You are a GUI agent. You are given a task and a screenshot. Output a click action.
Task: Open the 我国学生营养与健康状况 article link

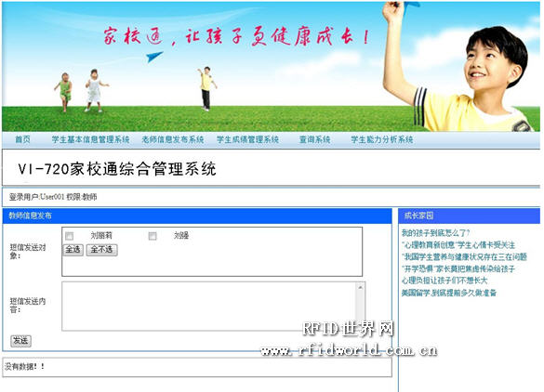464,256
